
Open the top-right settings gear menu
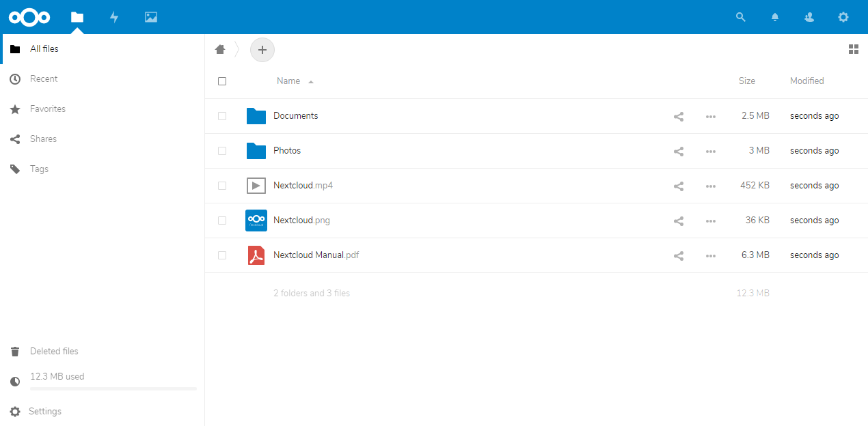[843, 17]
